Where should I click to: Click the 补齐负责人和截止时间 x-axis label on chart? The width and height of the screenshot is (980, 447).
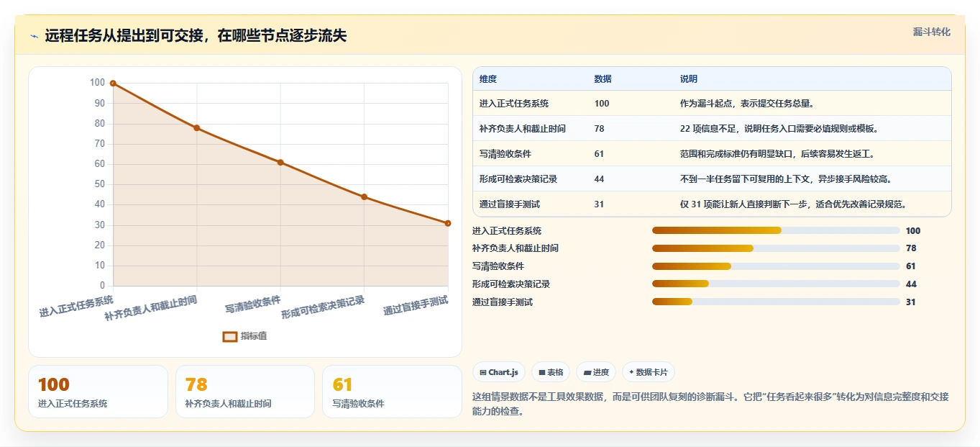coord(151,307)
